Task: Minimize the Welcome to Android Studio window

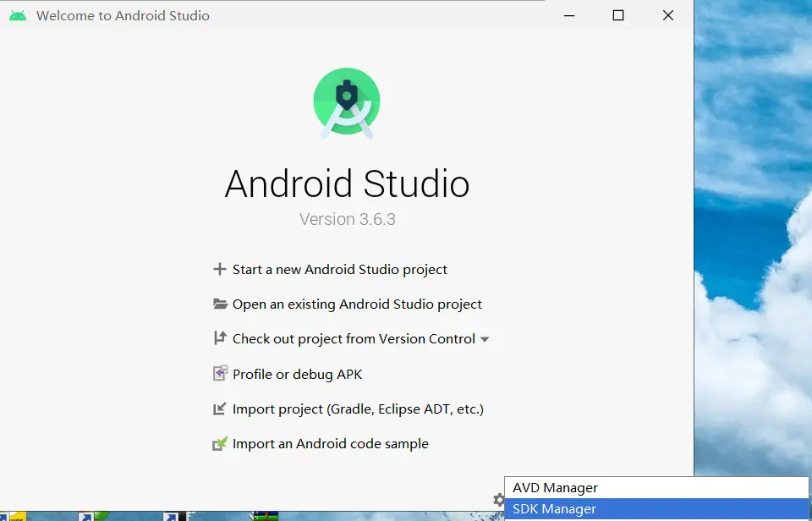Action: (x=569, y=15)
